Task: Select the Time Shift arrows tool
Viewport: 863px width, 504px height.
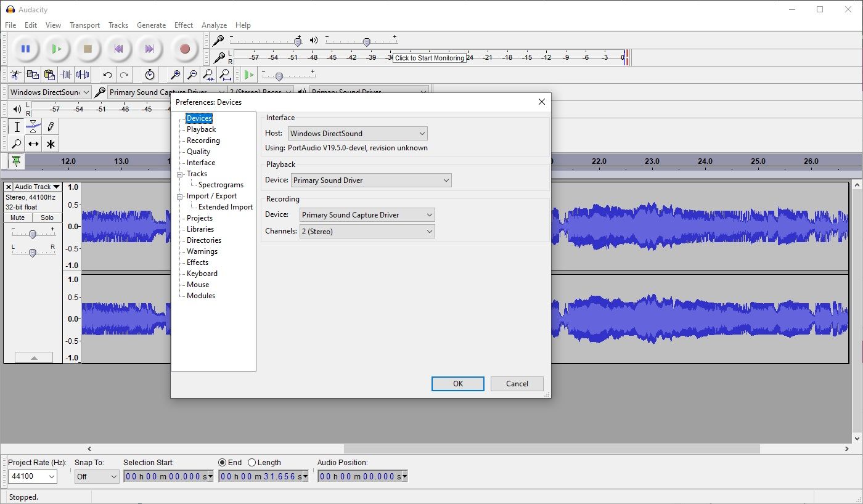Action: (x=33, y=144)
